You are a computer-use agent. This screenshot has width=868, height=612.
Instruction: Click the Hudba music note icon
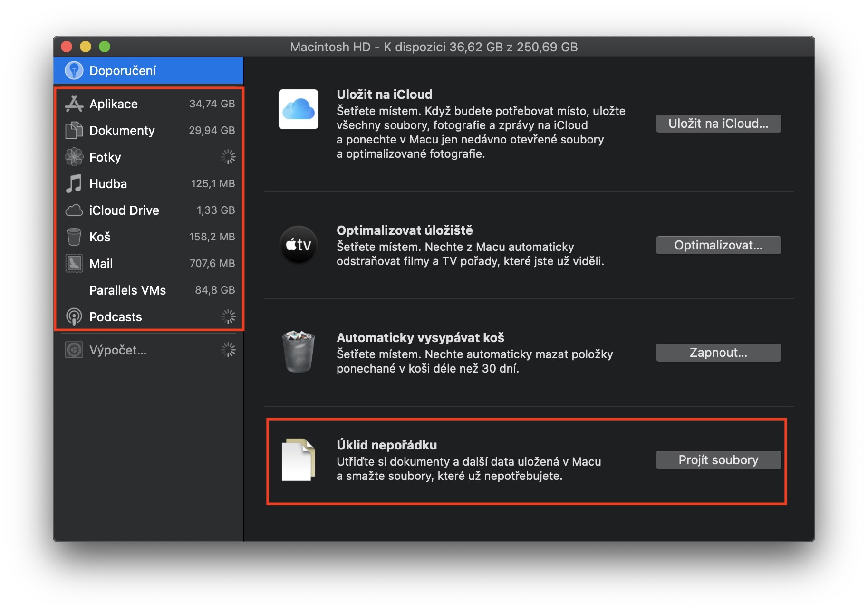click(x=74, y=183)
